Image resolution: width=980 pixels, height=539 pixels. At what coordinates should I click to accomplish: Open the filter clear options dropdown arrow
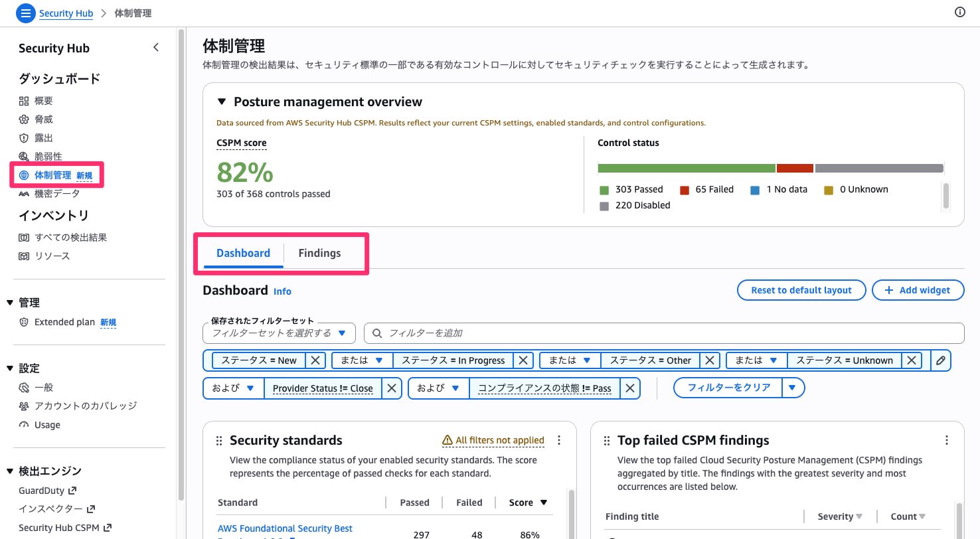pos(793,387)
